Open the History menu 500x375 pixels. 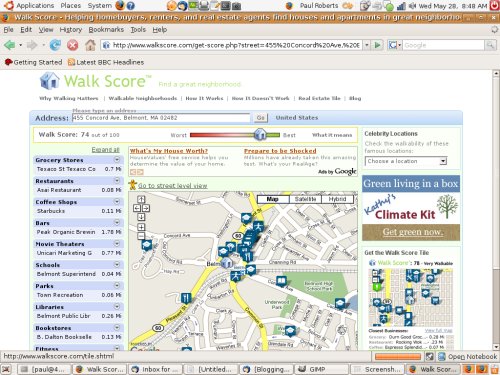tap(71, 30)
